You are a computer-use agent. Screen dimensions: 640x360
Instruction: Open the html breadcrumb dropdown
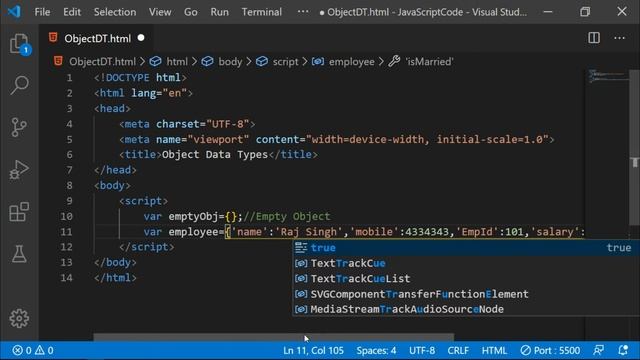coord(177,62)
